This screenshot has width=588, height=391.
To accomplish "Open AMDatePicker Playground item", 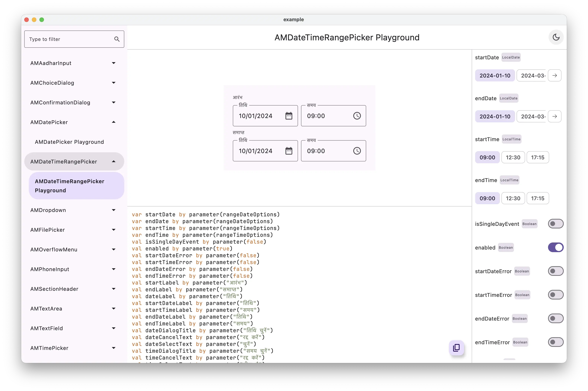I will (x=76, y=142).
